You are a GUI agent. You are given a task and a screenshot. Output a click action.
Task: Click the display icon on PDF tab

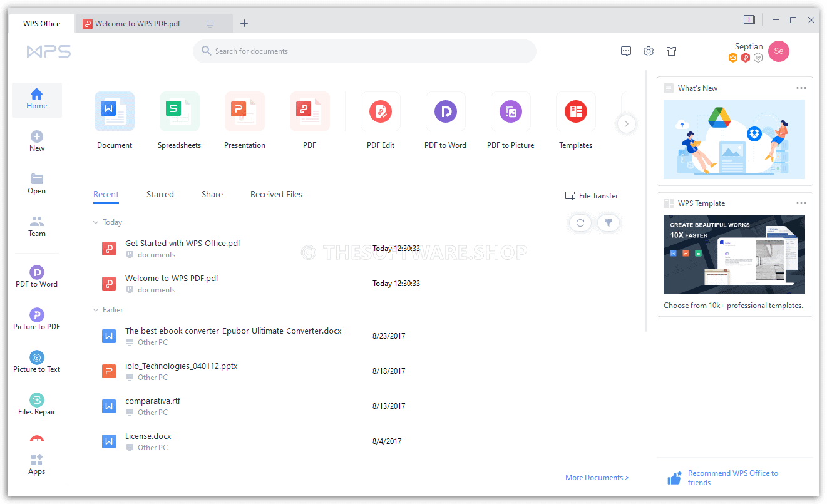pos(210,24)
